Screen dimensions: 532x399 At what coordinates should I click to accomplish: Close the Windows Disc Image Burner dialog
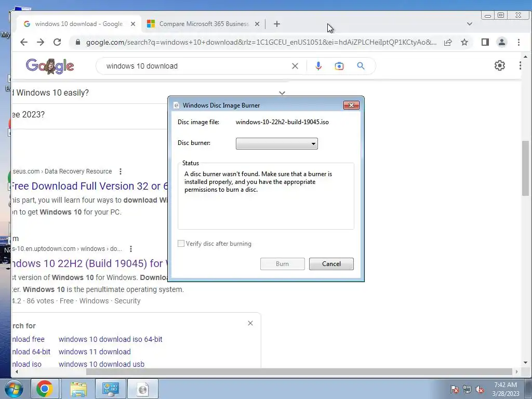pyautogui.click(x=351, y=105)
